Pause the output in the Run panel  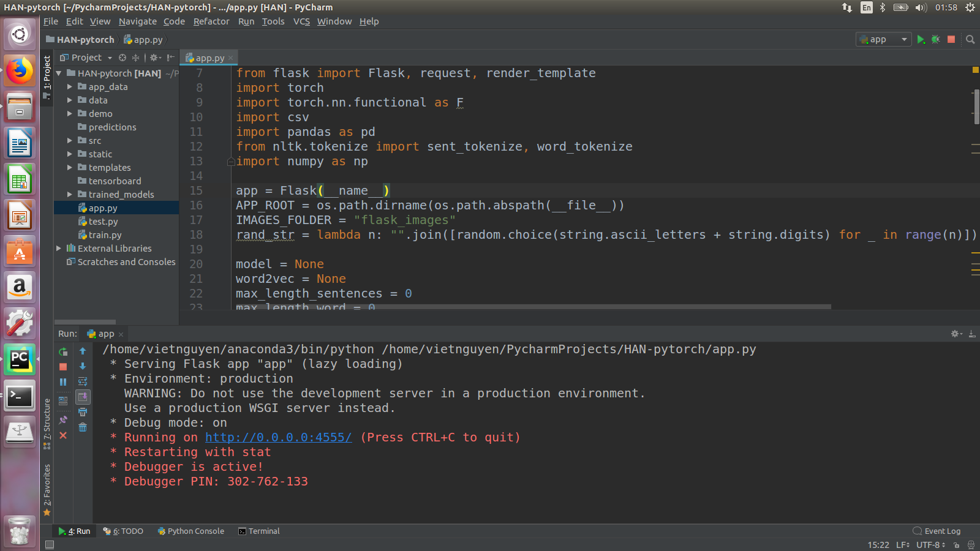click(63, 382)
